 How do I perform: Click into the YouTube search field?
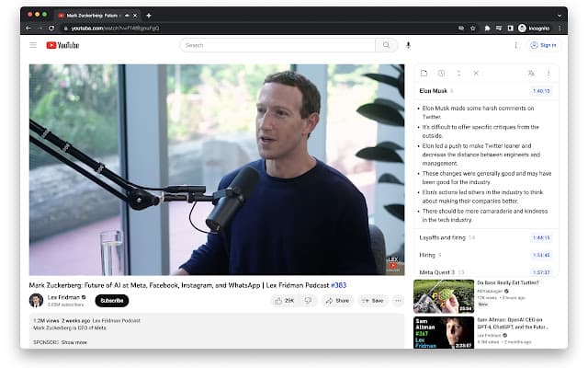(x=276, y=45)
